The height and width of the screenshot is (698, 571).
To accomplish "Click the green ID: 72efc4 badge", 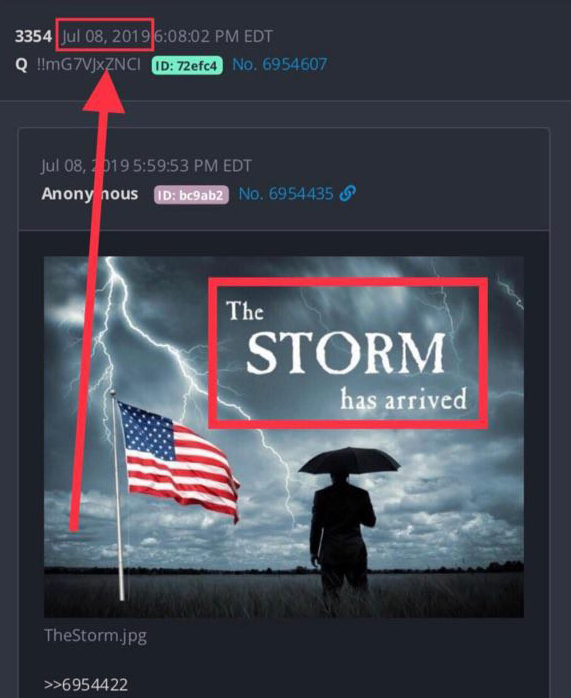I will (x=187, y=65).
